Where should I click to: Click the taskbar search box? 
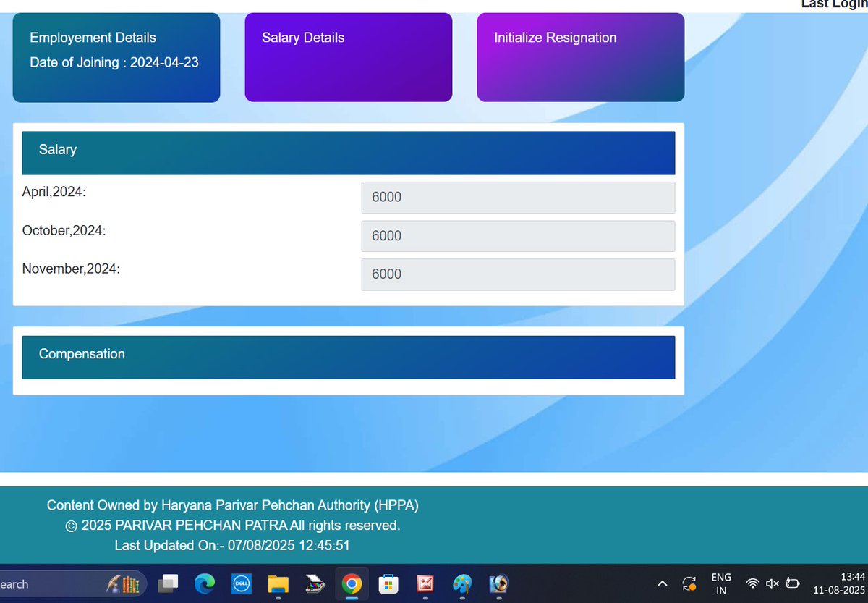point(72,583)
